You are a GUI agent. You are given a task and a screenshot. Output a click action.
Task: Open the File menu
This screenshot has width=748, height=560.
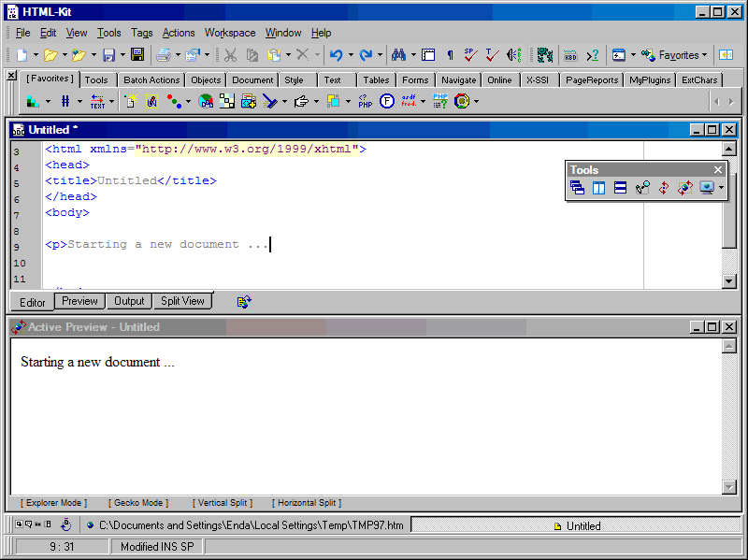(x=22, y=33)
